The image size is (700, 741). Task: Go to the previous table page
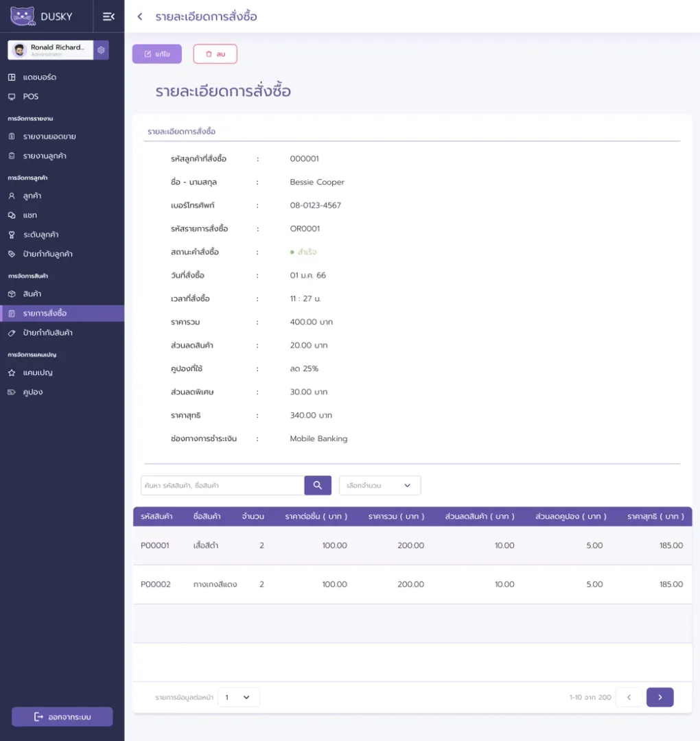click(x=629, y=697)
